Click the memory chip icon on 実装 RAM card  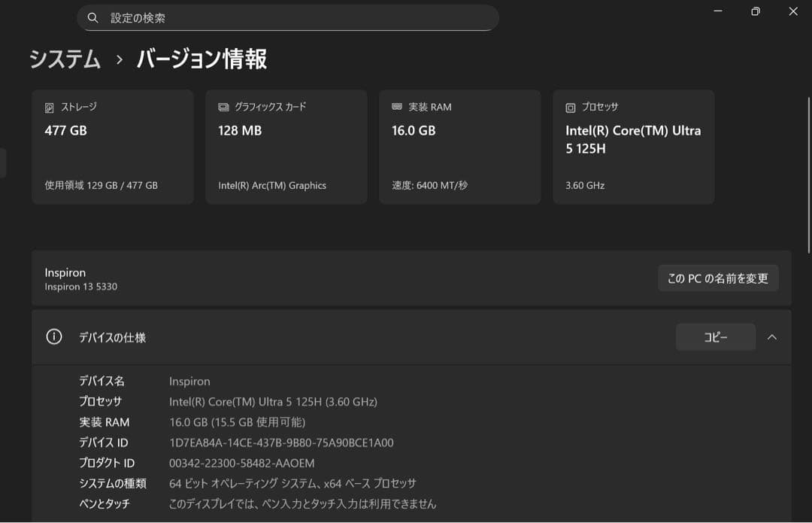(396, 107)
